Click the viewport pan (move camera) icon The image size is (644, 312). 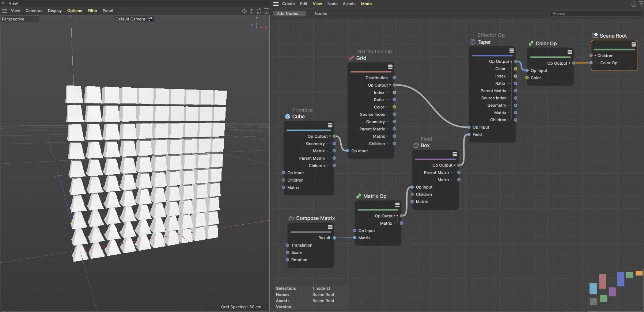(244, 11)
